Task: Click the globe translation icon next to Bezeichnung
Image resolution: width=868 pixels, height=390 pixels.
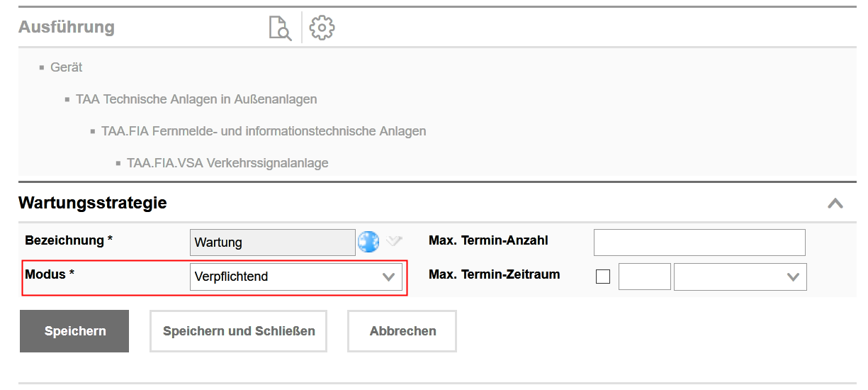Action: point(368,242)
